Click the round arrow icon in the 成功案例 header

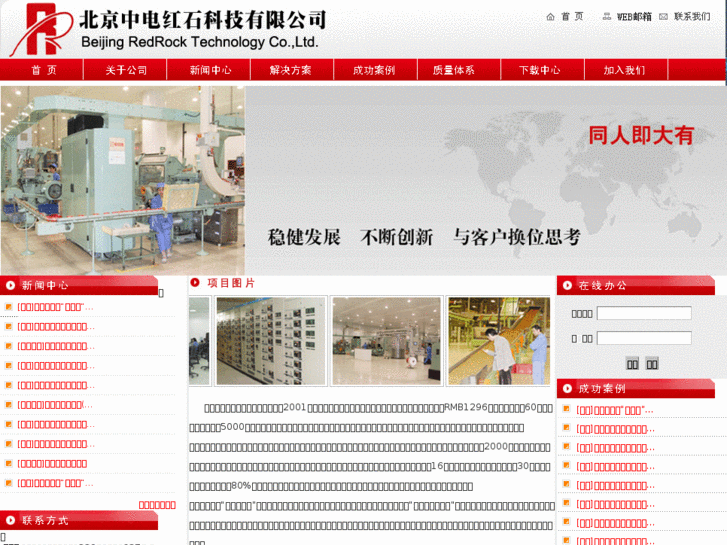(567, 389)
